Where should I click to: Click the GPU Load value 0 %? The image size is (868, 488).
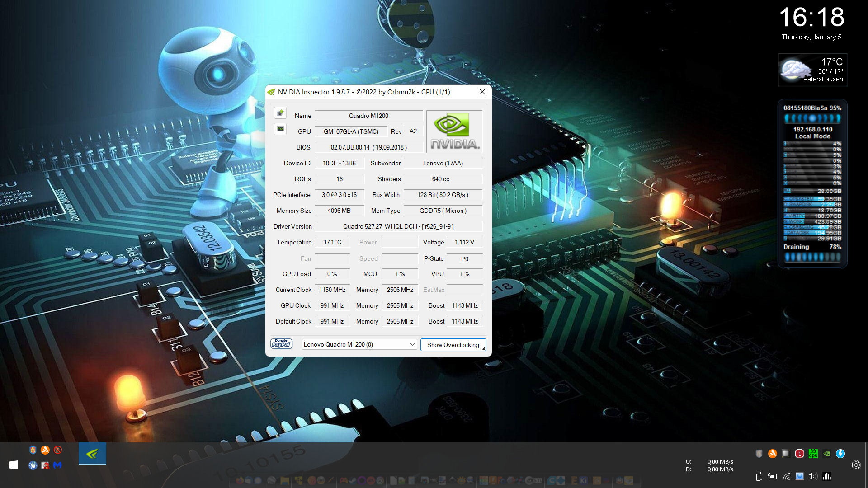coord(332,274)
